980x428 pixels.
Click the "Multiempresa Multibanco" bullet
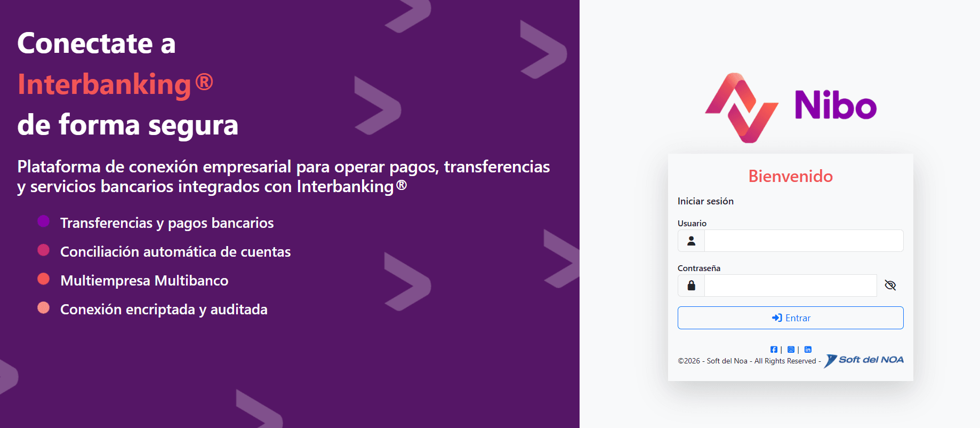point(144,281)
